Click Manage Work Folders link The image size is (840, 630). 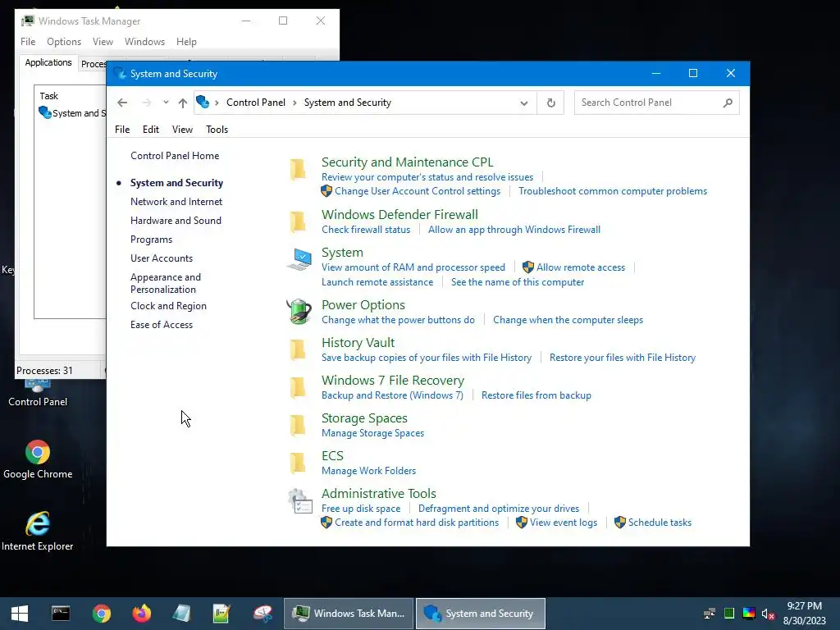coord(368,471)
